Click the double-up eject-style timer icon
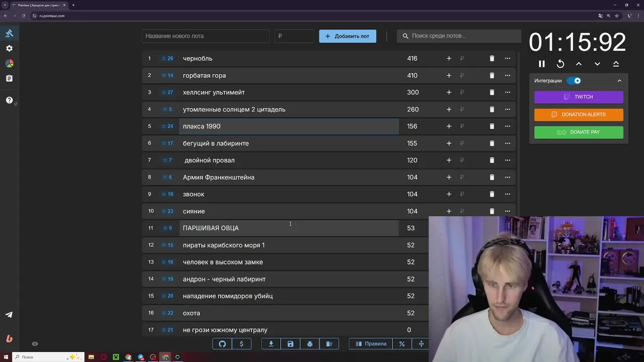The height and width of the screenshot is (362, 644). [616, 64]
